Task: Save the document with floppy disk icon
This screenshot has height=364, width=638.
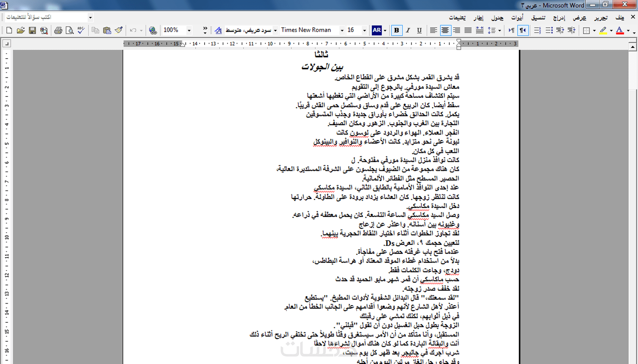Action: (33, 30)
